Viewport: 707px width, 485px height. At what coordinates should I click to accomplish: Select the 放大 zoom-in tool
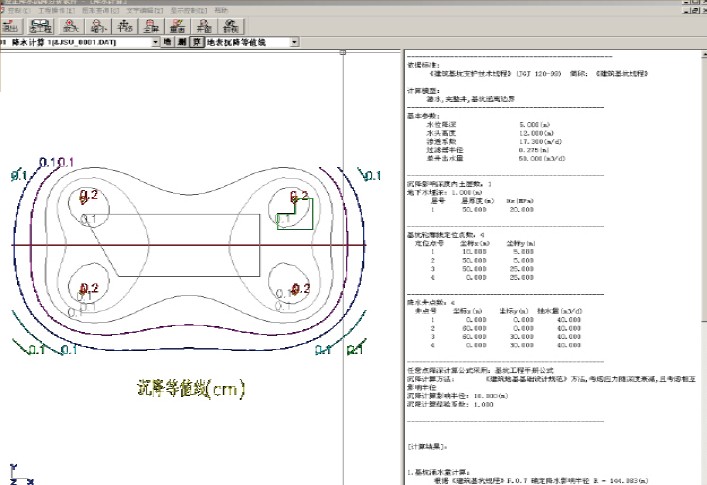tap(71, 26)
